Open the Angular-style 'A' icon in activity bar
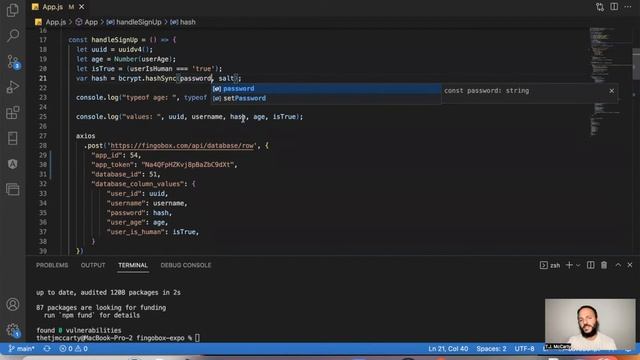Viewport: 640px width, 360px height. (x=13, y=164)
